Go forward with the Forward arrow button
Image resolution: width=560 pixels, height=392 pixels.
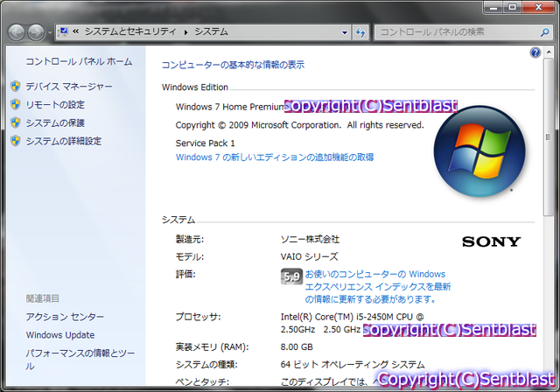click(x=36, y=32)
